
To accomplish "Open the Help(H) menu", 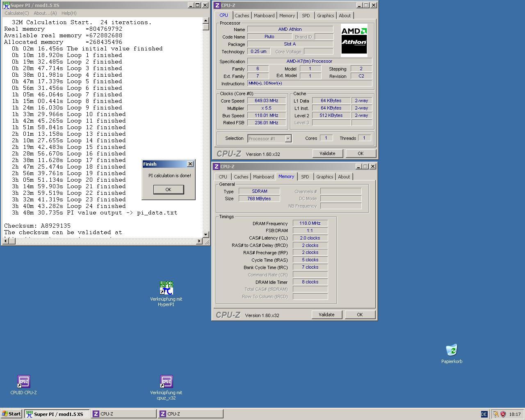I will (69, 13).
